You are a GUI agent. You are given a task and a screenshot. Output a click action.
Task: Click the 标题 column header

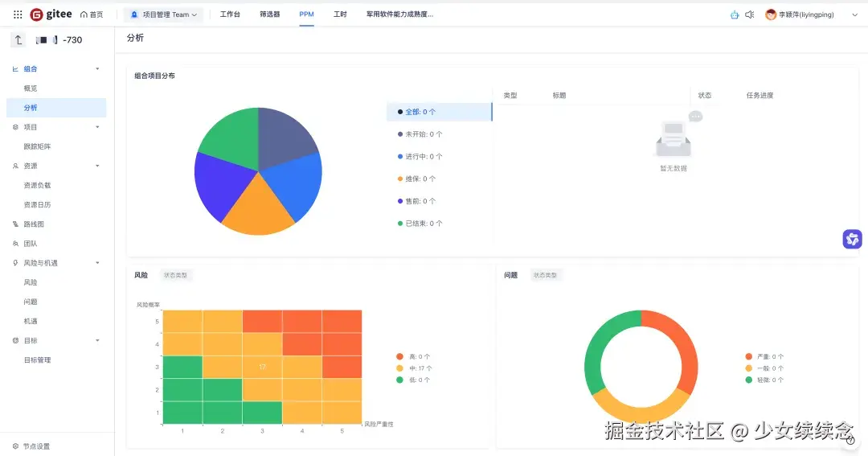click(559, 95)
